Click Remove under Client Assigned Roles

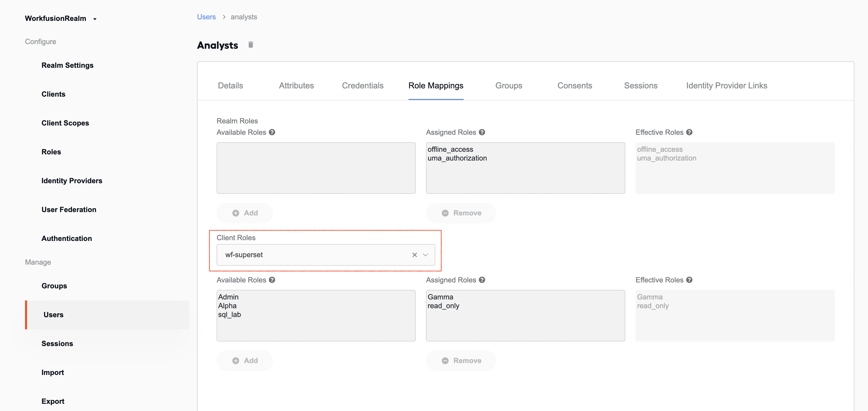(461, 360)
